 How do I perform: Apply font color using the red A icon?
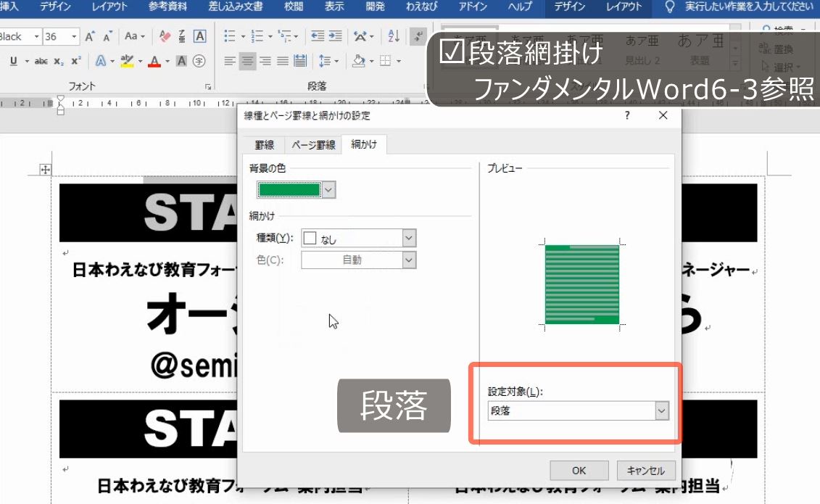154,61
